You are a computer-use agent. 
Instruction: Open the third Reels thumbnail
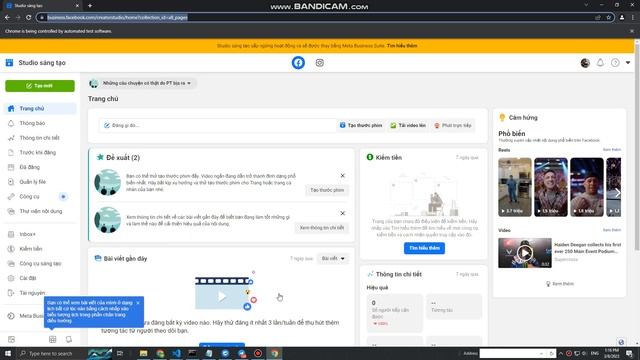(x=587, y=187)
